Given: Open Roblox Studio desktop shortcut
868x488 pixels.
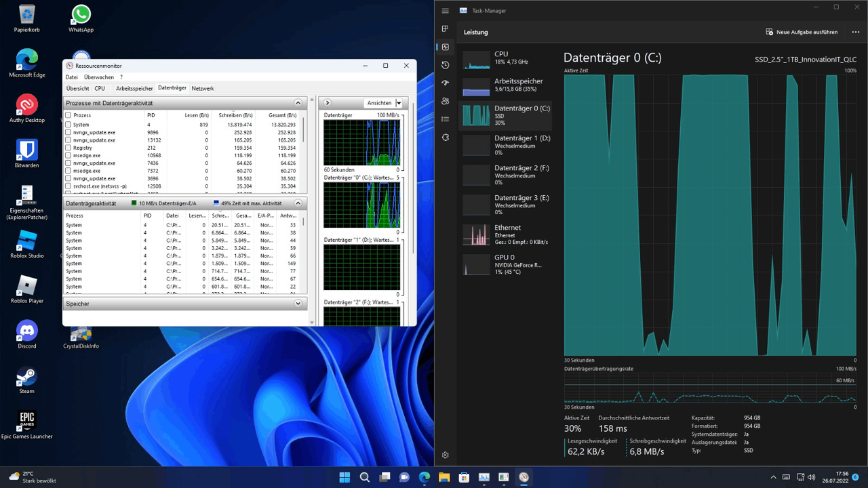Looking at the screenshot, I should tap(27, 244).
